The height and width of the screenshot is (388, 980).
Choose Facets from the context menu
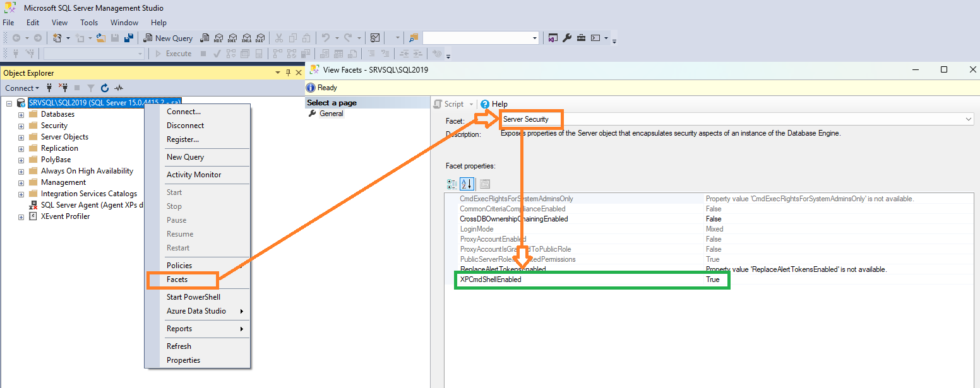(x=197, y=279)
